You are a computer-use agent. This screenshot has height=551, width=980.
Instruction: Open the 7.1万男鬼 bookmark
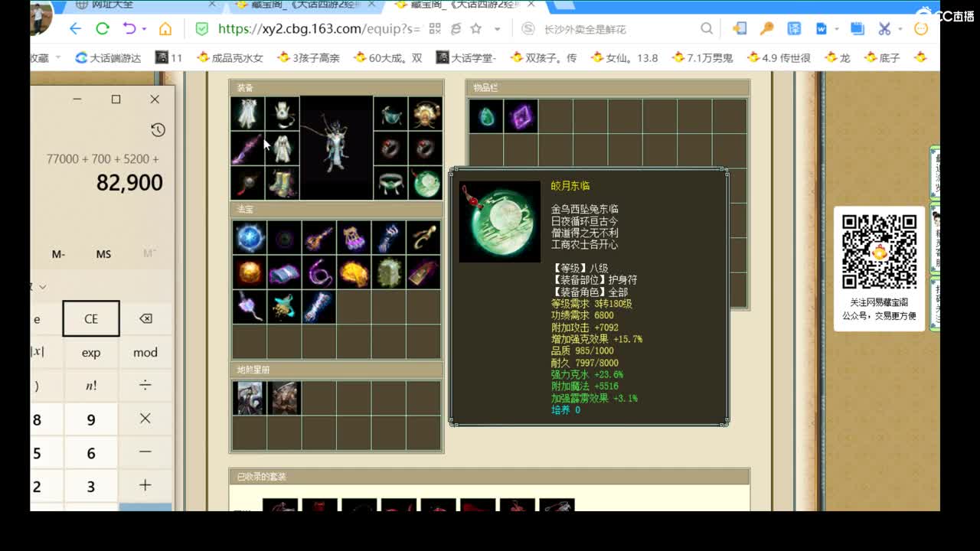[x=702, y=57]
